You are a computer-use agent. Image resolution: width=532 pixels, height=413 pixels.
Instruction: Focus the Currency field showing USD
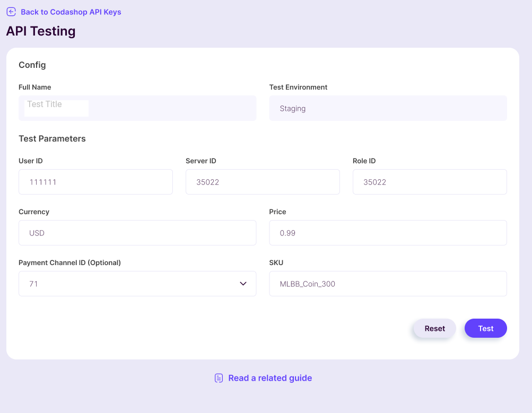click(137, 233)
